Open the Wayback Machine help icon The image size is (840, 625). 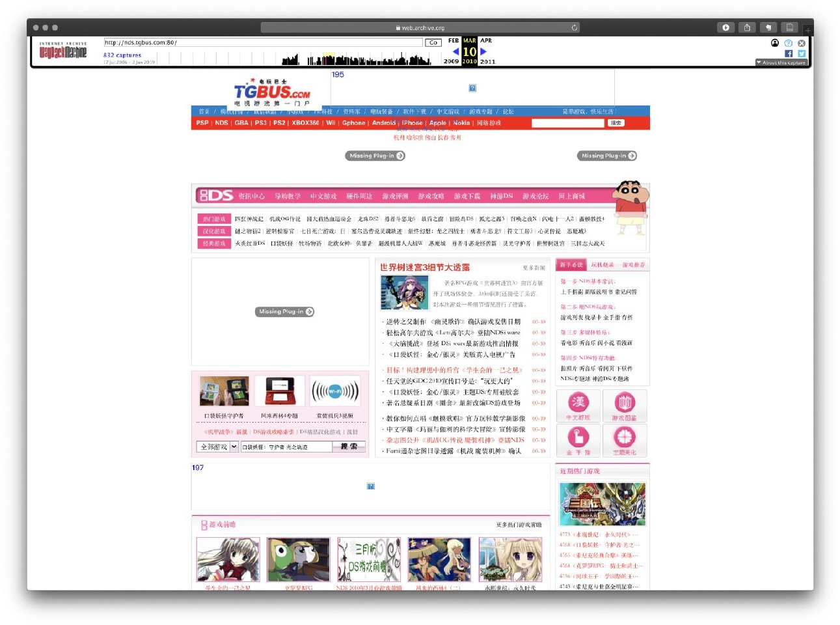(x=789, y=43)
